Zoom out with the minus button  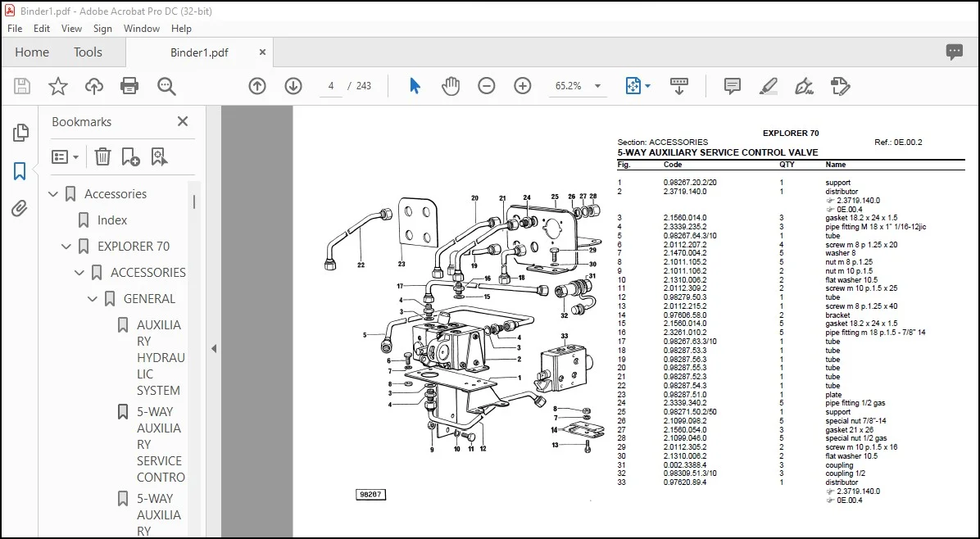coord(486,86)
